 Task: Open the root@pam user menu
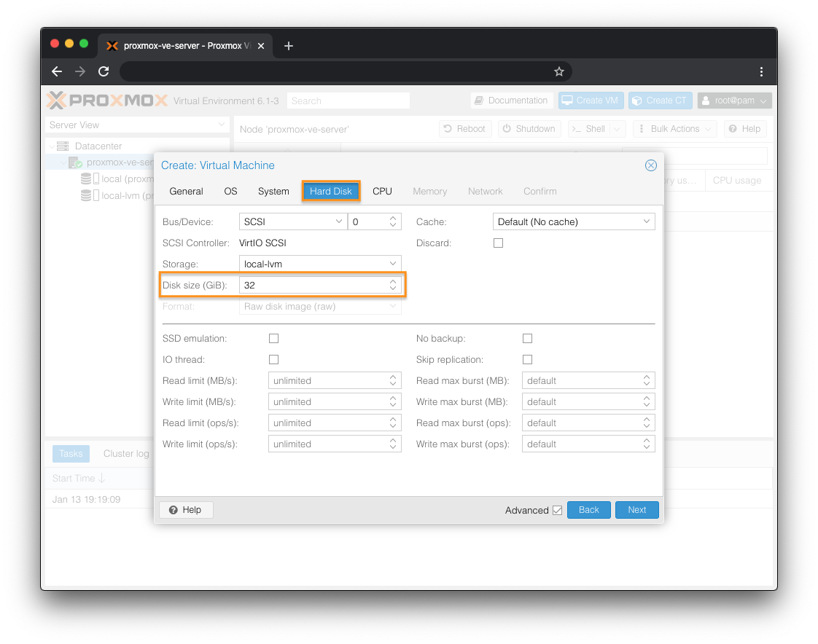(734, 101)
